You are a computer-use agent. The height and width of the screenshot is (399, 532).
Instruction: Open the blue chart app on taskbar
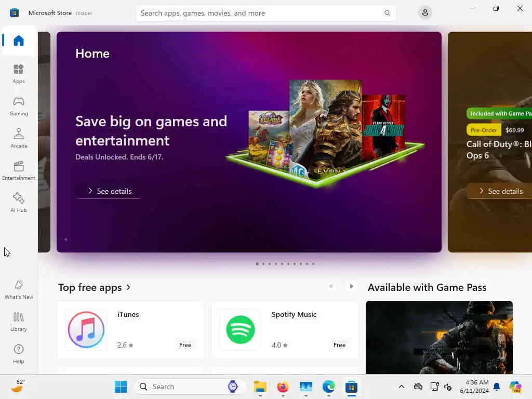(x=305, y=387)
